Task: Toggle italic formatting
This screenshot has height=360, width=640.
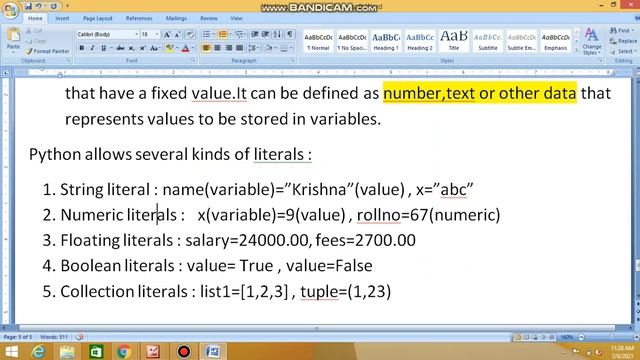Action: tap(92, 48)
